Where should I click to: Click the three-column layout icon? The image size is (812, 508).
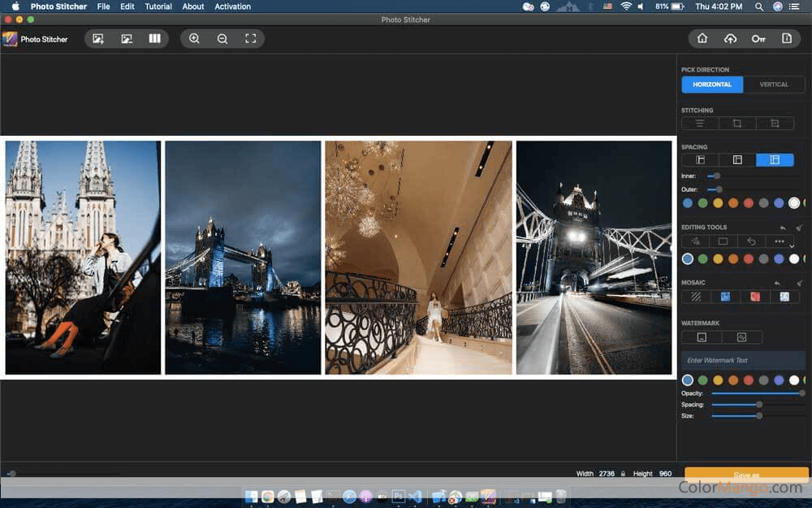click(x=154, y=39)
